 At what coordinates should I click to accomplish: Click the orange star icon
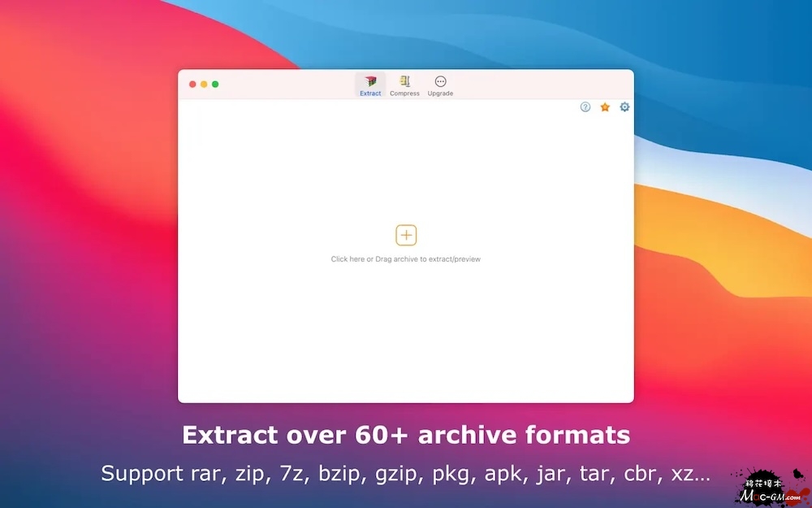pyautogui.click(x=605, y=107)
